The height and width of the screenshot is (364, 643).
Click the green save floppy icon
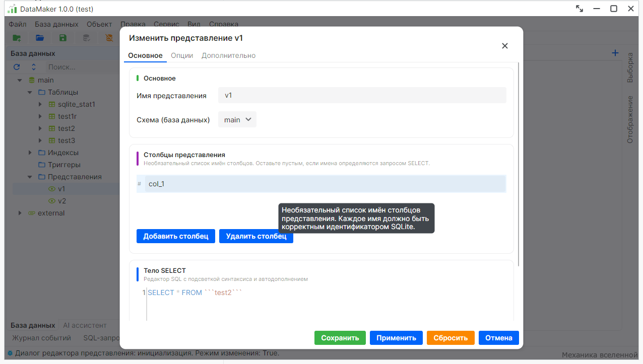(63, 38)
